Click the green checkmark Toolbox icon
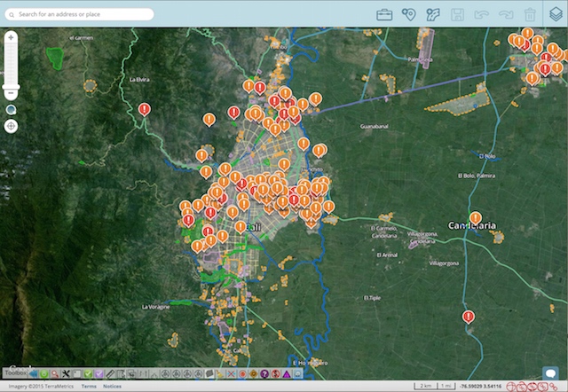Image resolution: width=568 pixels, height=392 pixels. [88, 374]
